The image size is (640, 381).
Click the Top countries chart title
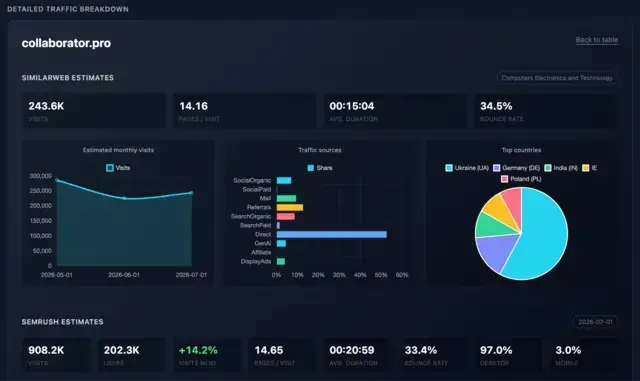pos(521,150)
